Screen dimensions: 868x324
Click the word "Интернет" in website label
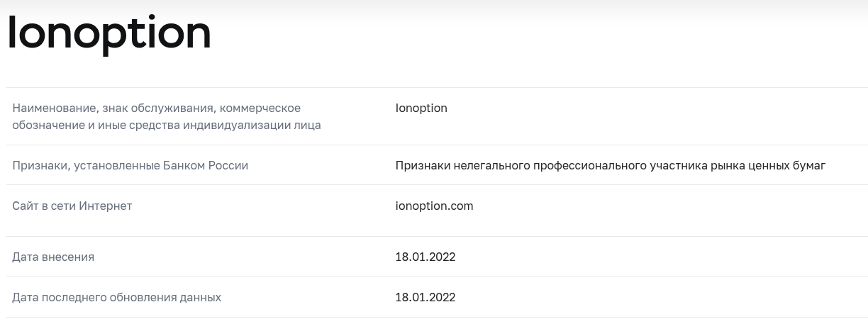106,206
